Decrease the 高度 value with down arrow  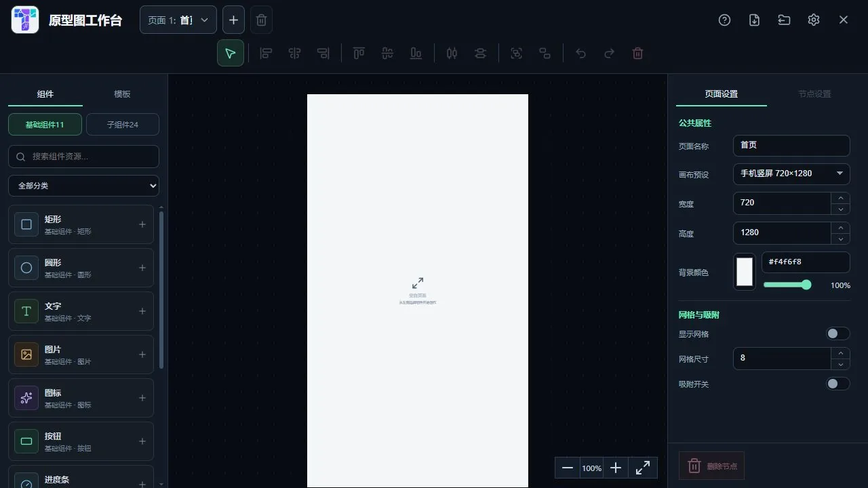(841, 239)
